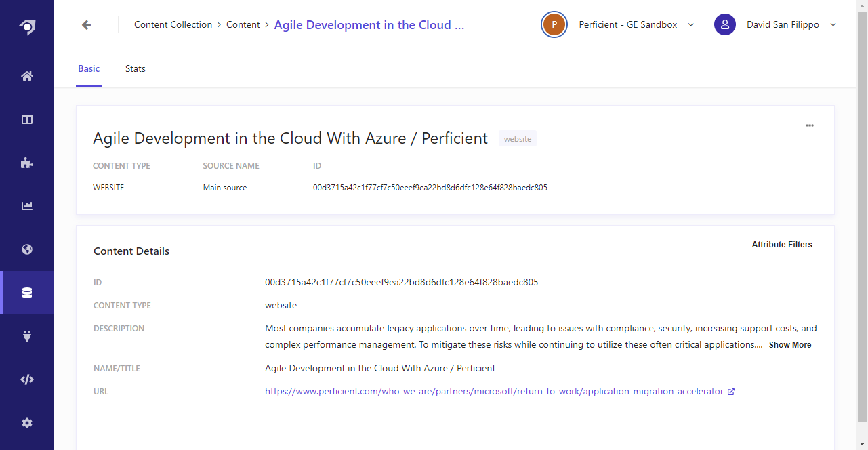This screenshot has height=450, width=868.
Task: Click the back arrow beside the breadcrumb
Action: [85, 24]
